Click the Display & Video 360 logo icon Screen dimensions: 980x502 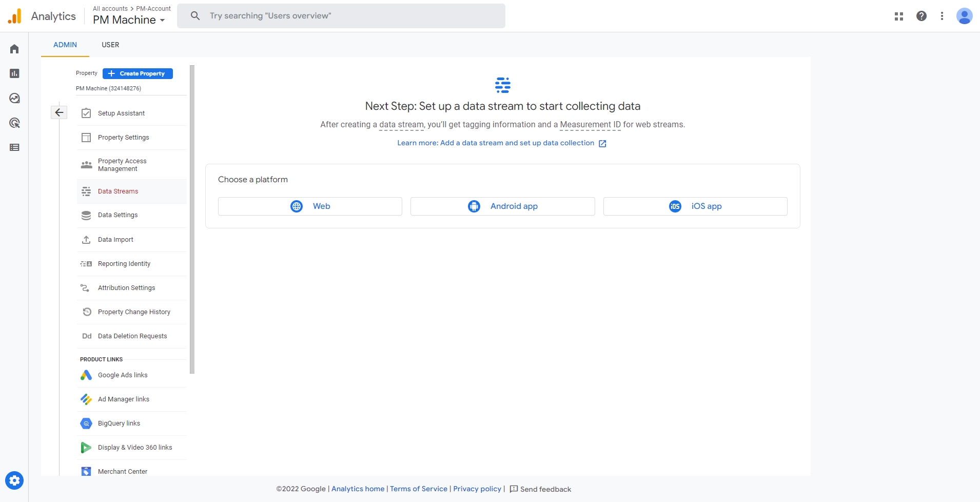click(86, 448)
